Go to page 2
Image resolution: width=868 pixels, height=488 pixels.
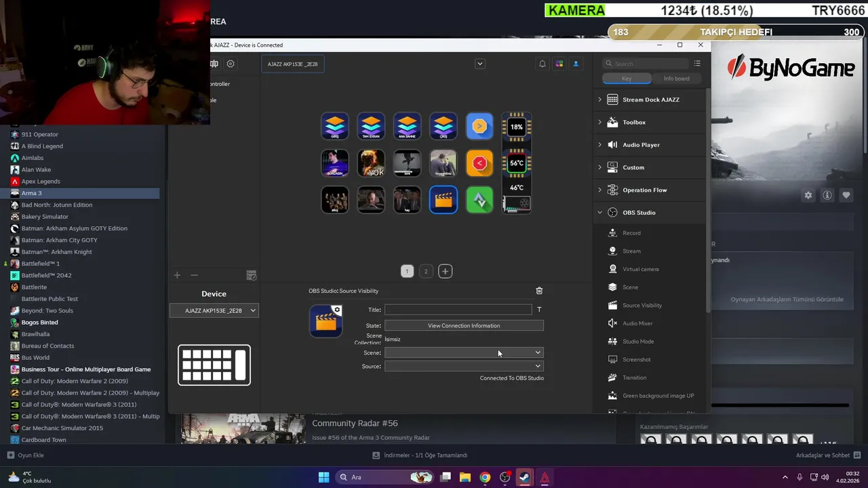pyautogui.click(x=426, y=271)
